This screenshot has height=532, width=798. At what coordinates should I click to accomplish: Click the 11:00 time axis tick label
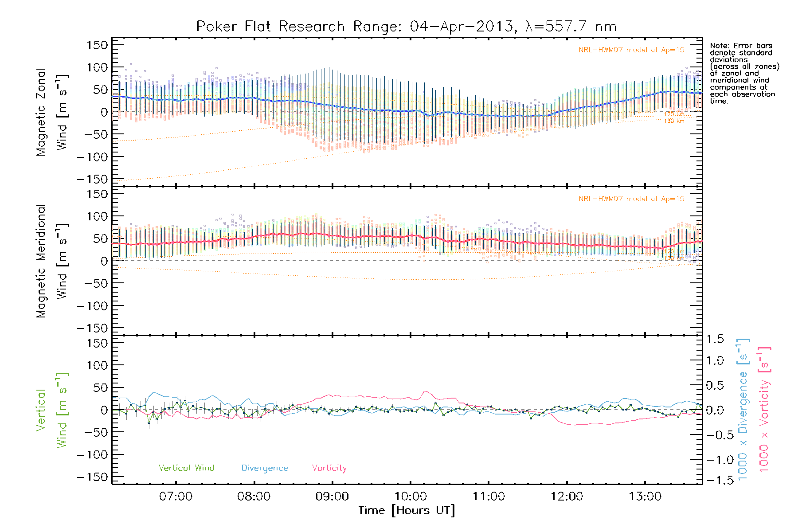pyautogui.click(x=489, y=496)
